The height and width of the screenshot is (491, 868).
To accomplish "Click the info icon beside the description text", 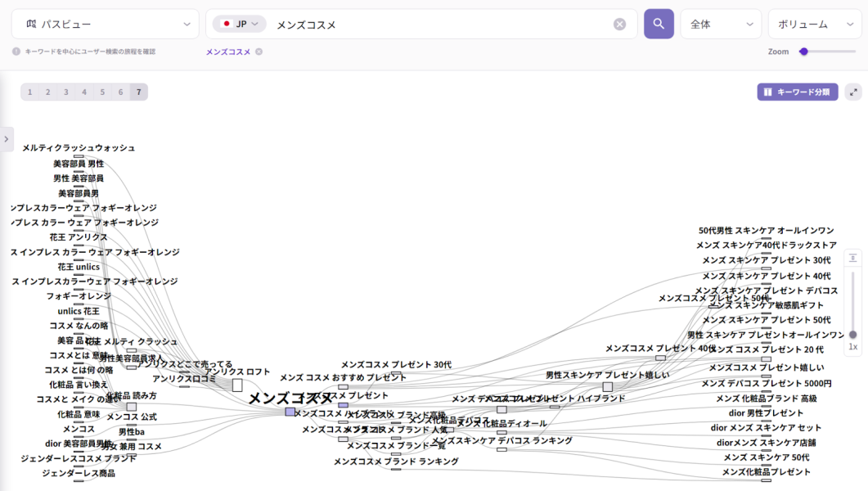I will pos(16,52).
